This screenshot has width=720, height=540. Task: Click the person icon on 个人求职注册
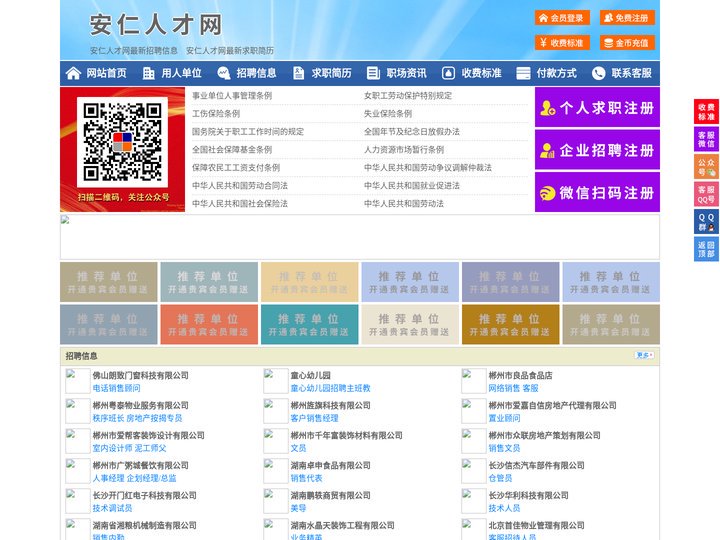(x=547, y=108)
